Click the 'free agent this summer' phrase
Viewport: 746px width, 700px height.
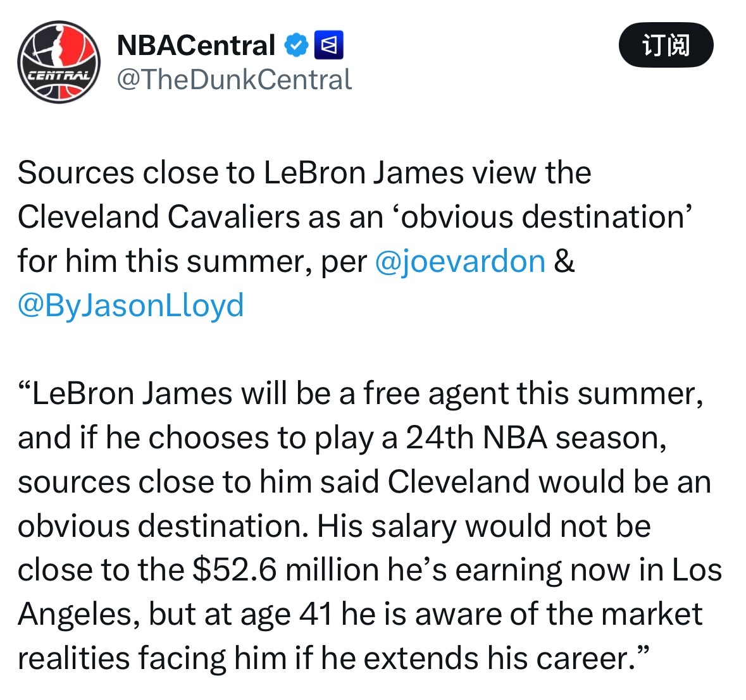point(533,394)
